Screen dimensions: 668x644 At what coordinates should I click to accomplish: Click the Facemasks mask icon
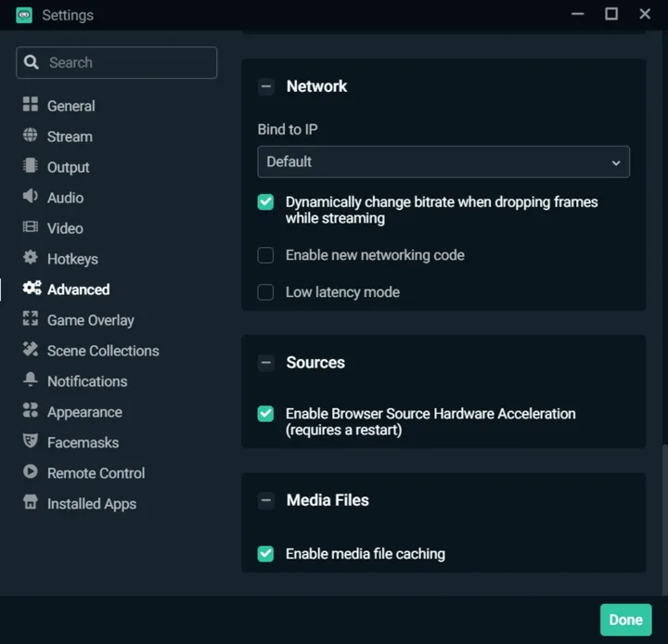point(31,441)
